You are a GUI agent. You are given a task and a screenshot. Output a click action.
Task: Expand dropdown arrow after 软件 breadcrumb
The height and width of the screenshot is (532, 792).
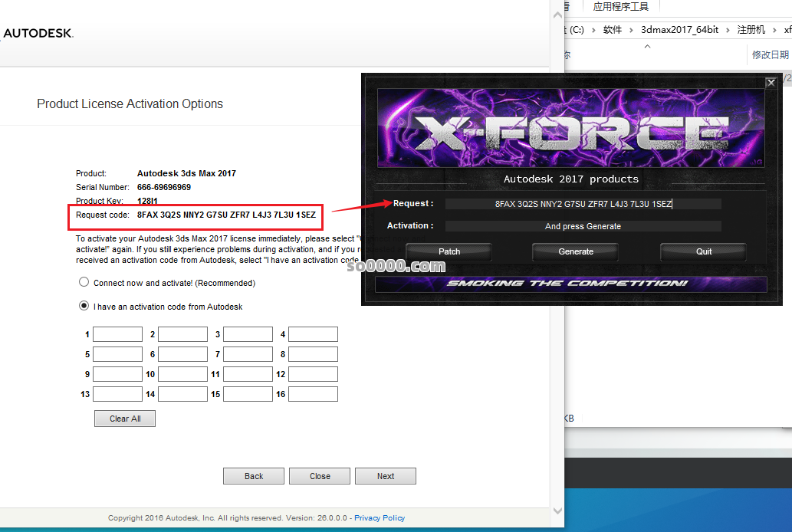click(x=633, y=30)
